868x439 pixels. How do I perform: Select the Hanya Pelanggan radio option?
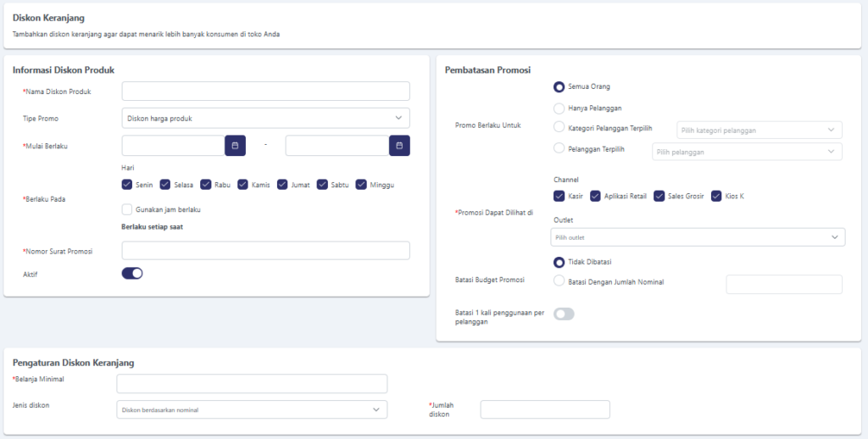point(559,108)
